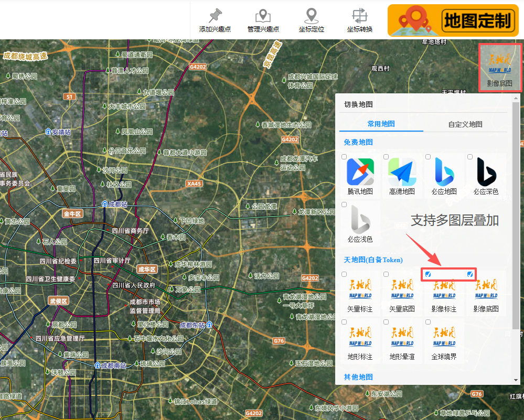Select the 必应深色 dark icon

pos(486,172)
